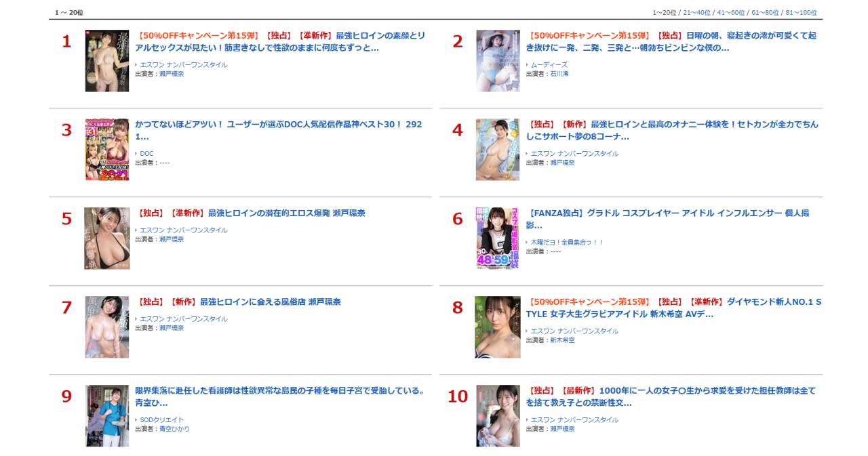
Task: Click the 石川澪 performer link
Action: [559, 74]
